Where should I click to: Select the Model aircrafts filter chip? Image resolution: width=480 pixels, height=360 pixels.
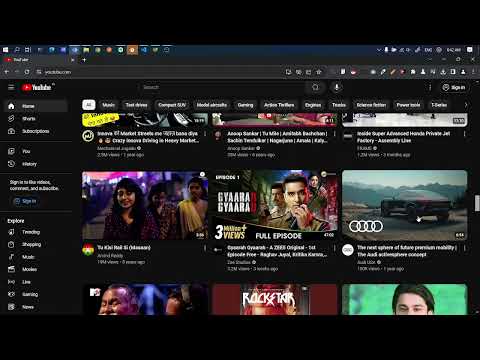point(212,105)
